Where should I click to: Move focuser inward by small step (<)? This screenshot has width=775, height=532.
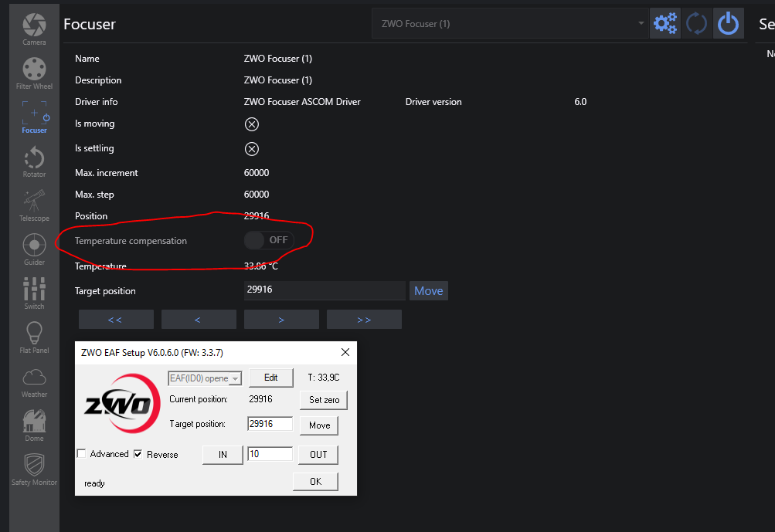199,319
